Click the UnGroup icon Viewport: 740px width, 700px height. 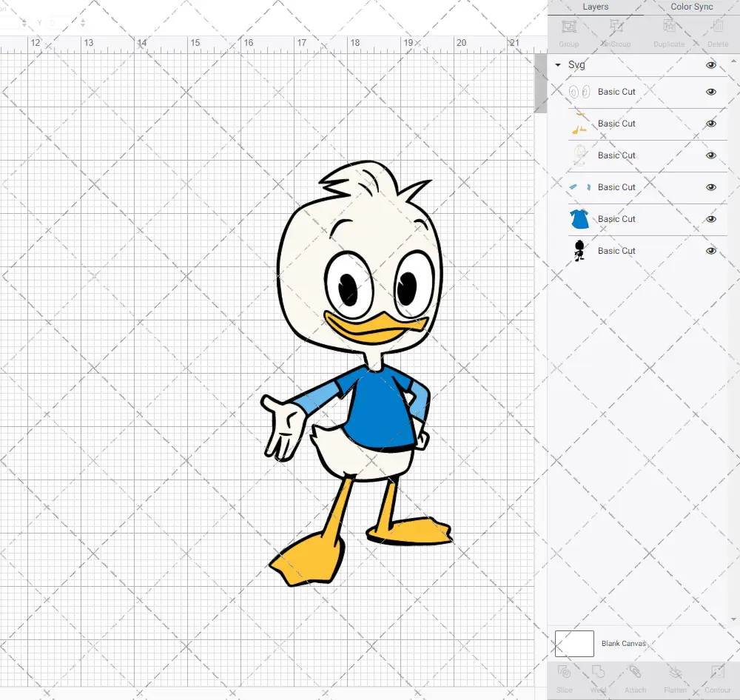(616, 27)
